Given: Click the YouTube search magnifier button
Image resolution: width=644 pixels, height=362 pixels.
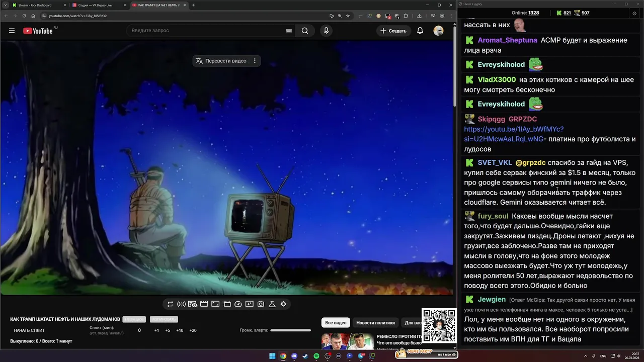Looking at the screenshot, I should pos(305,31).
